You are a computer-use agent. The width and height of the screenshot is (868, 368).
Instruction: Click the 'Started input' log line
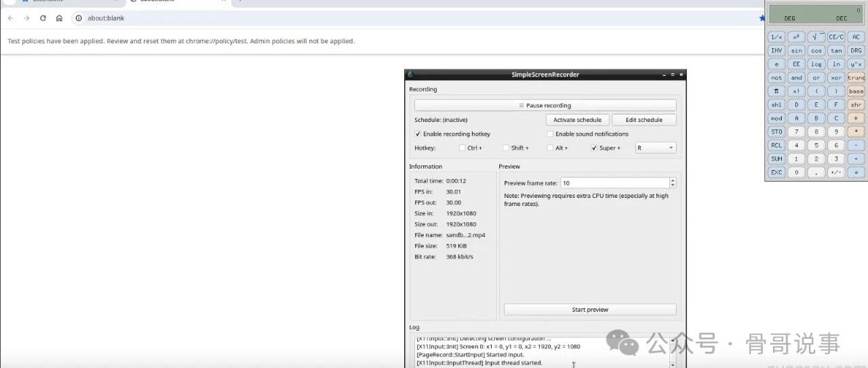point(470,354)
